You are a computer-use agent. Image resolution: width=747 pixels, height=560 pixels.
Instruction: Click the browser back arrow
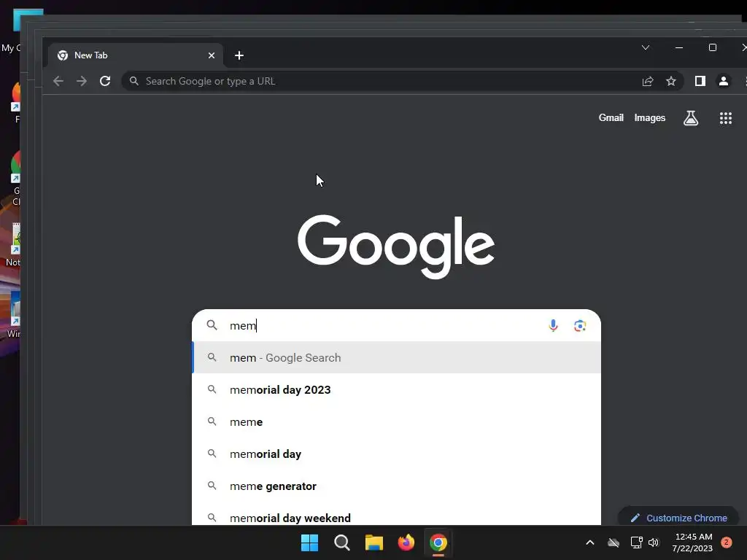pos(58,81)
